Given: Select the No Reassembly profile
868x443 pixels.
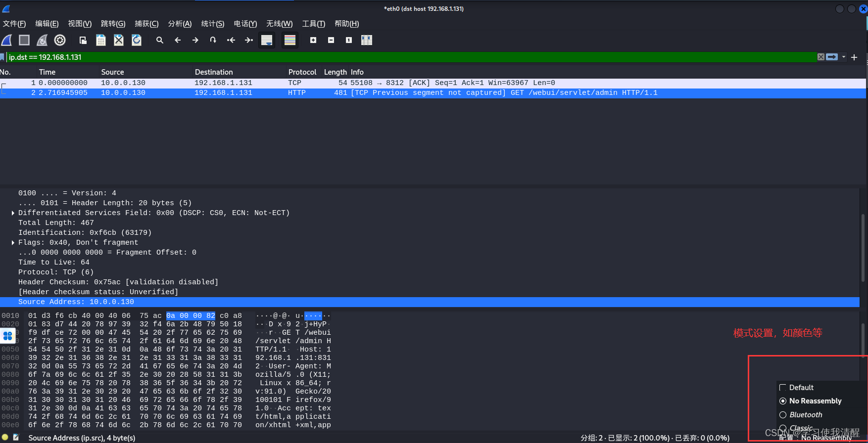Looking at the screenshot, I should click(811, 401).
